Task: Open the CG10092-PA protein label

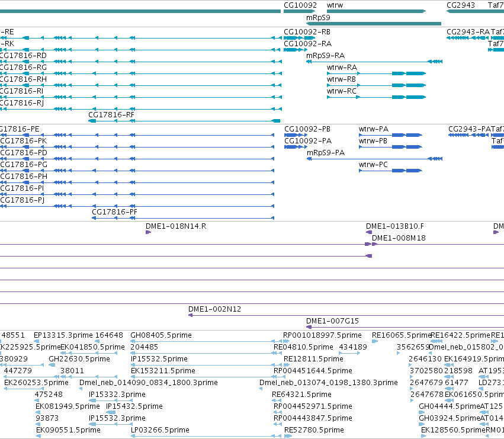Action: [x=308, y=141]
